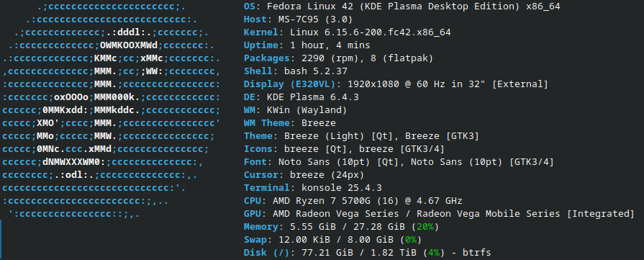This screenshot has width=644, height=260.
Task: Click the green 0% swap percentage
Action: pos(410,239)
